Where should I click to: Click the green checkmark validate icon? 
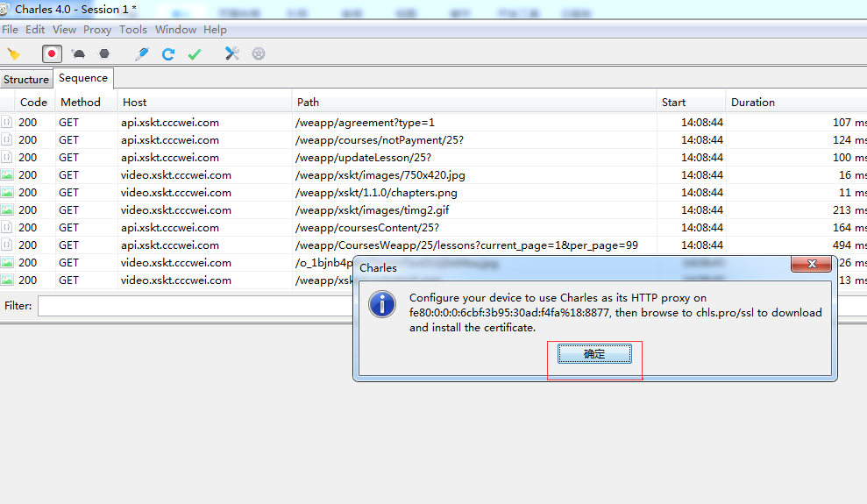click(195, 53)
